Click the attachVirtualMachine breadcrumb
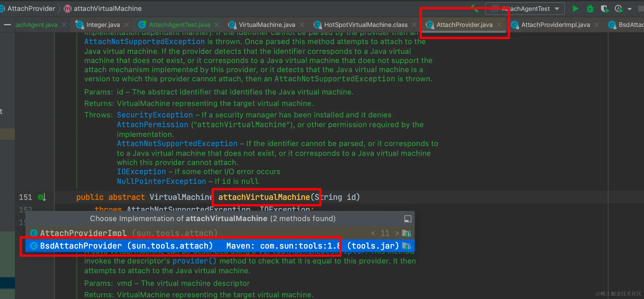This screenshot has width=644, height=299. coord(108,9)
